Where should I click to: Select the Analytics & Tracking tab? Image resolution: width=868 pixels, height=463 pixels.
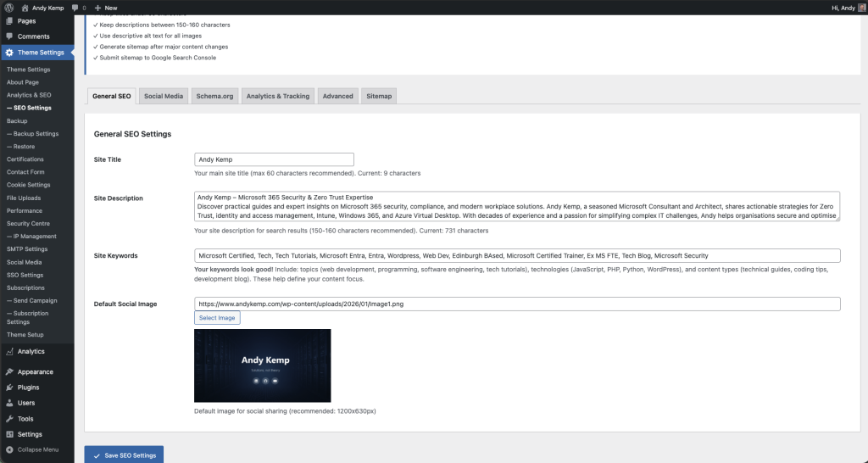click(277, 96)
